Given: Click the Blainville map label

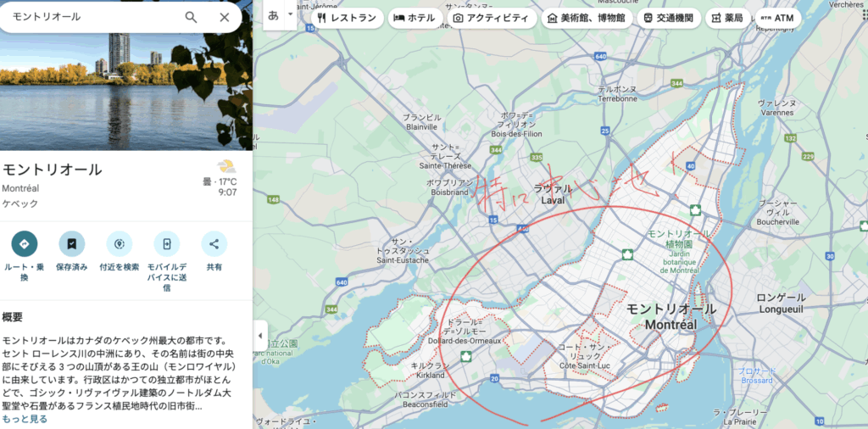Looking at the screenshot, I should (x=422, y=122).
